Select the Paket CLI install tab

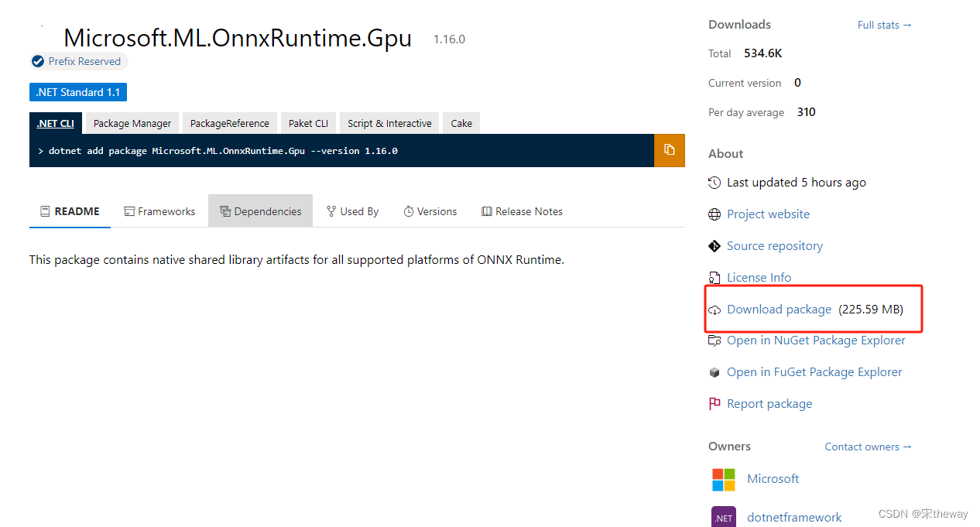click(x=308, y=123)
